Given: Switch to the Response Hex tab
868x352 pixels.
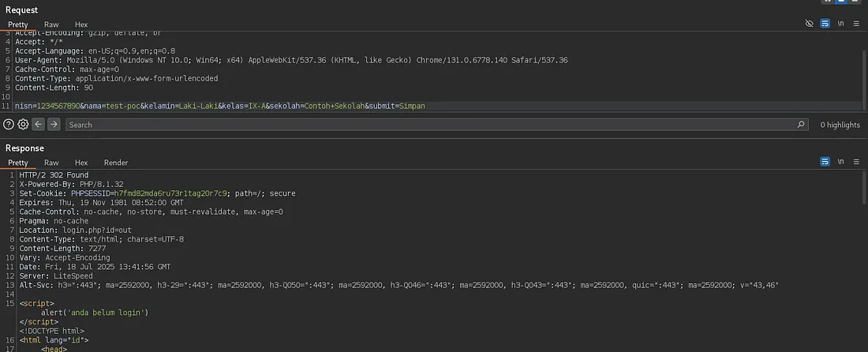Looking at the screenshot, I should point(81,162).
